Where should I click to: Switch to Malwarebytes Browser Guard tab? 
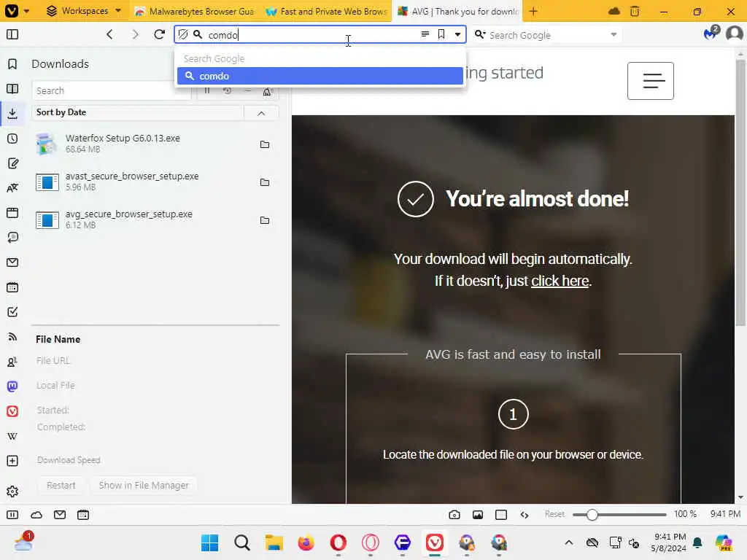click(x=194, y=11)
